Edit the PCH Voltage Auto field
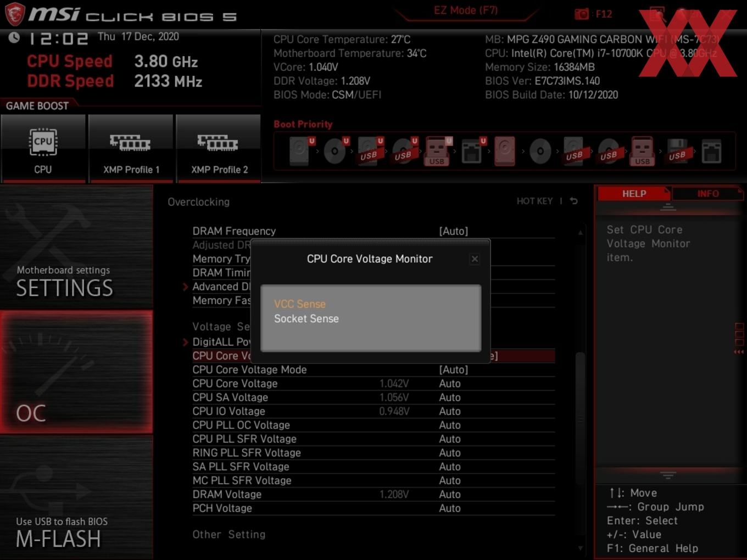 450,508
